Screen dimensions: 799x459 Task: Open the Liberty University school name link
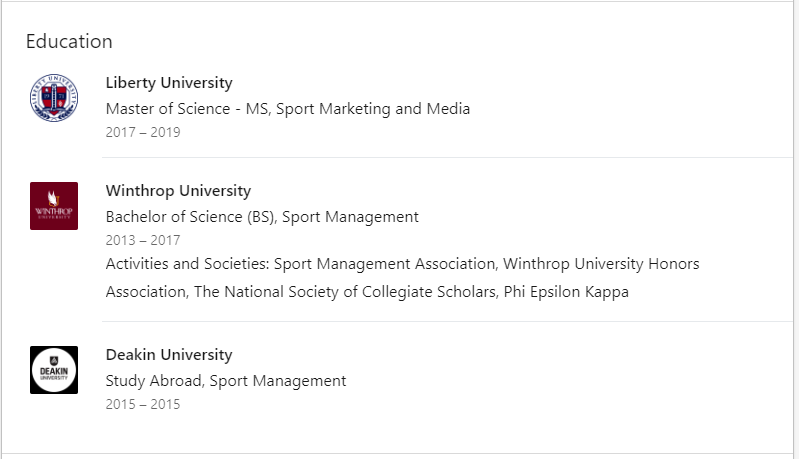169,83
